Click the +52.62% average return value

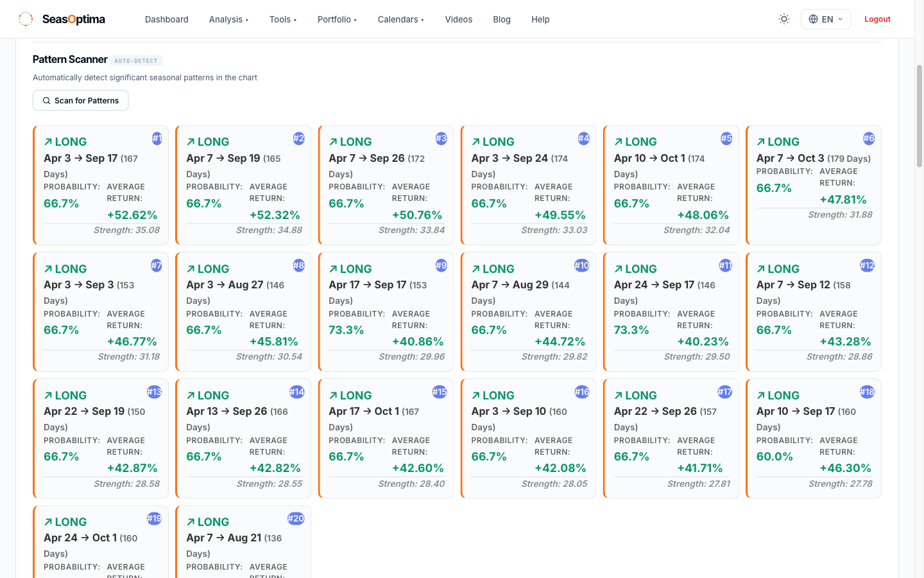tap(132, 215)
